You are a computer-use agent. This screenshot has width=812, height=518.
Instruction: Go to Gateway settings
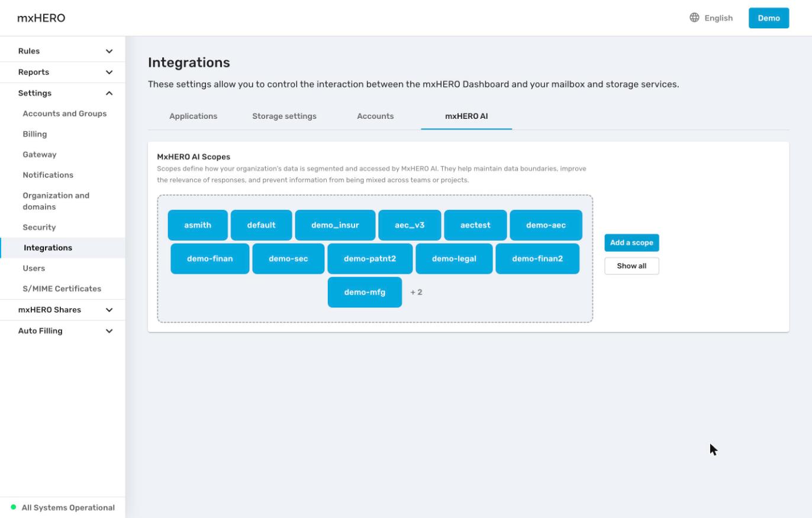click(x=40, y=154)
